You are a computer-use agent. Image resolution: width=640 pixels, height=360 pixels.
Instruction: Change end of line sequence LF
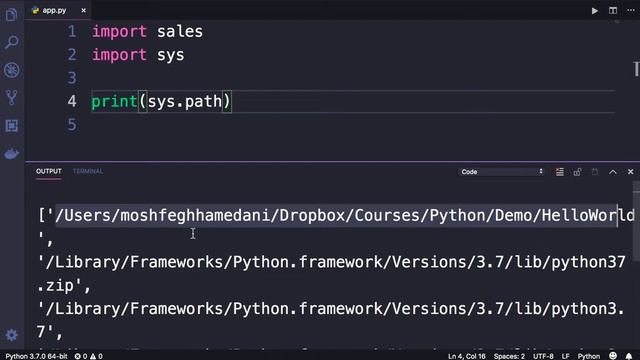(x=565, y=356)
